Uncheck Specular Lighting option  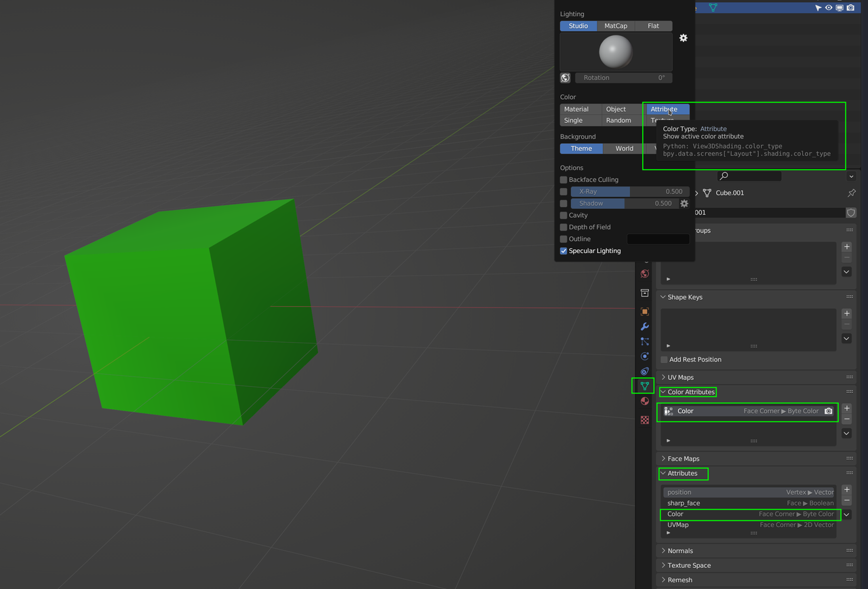pos(564,251)
